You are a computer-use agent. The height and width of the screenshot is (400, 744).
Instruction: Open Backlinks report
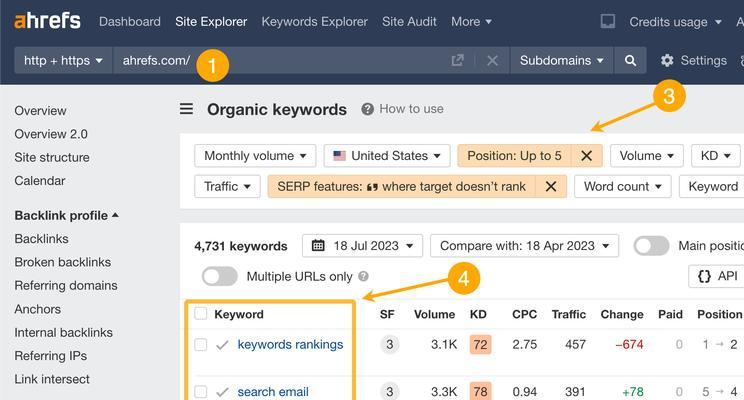click(41, 239)
